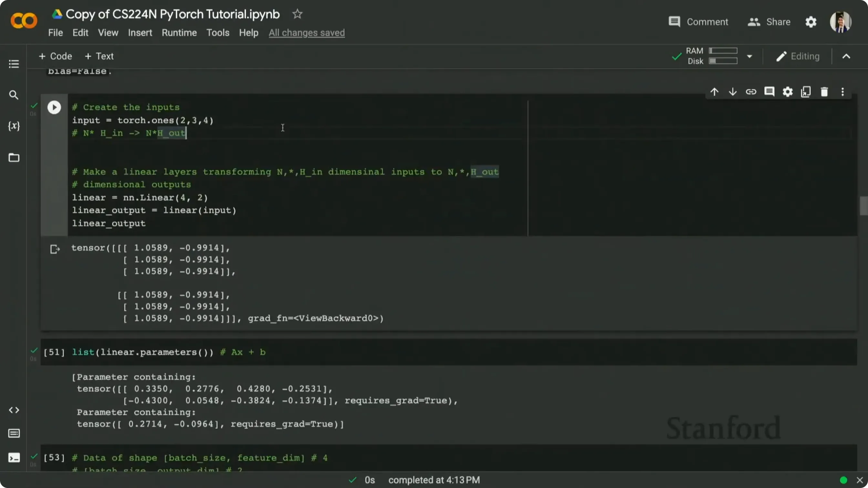Open the Runtime menu
Screen dimensions: 868x488
(x=179, y=33)
